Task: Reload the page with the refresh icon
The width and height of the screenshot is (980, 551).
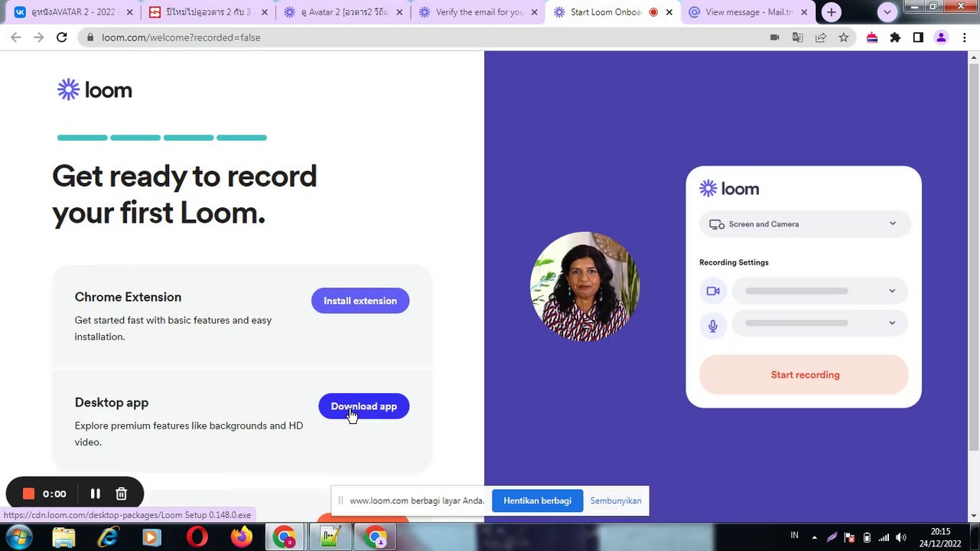Action: pos(62,37)
